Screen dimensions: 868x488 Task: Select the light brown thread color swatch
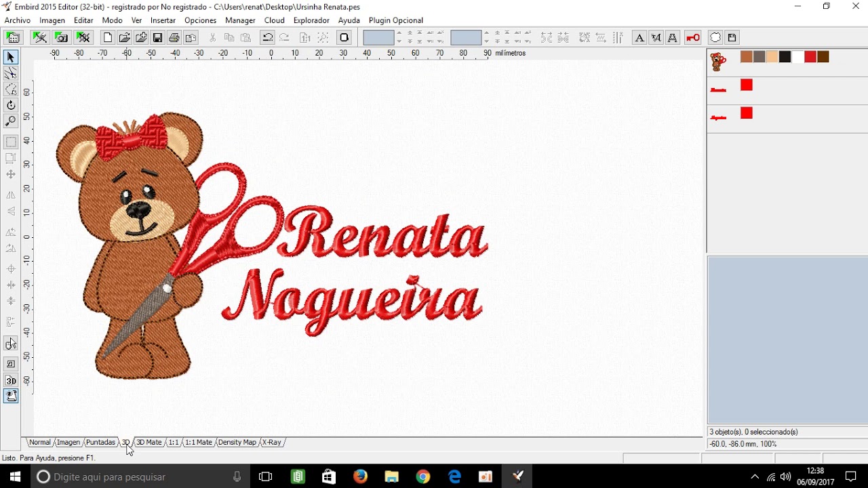tap(747, 57)
